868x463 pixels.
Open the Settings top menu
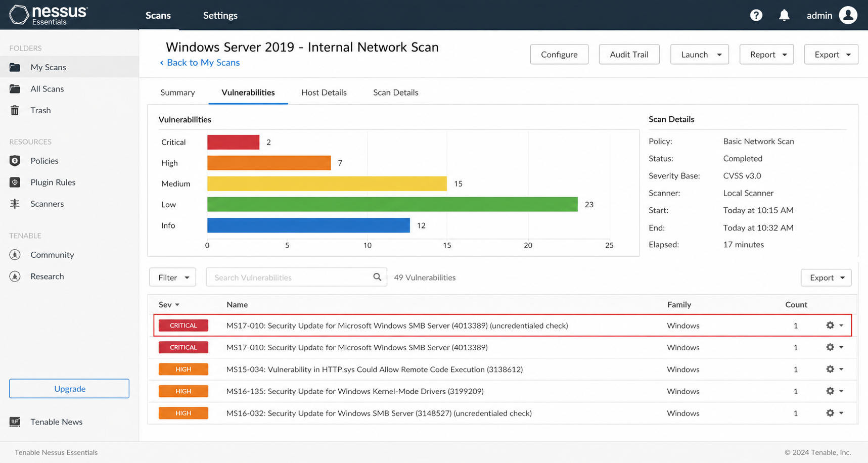(x=220, y=15)
